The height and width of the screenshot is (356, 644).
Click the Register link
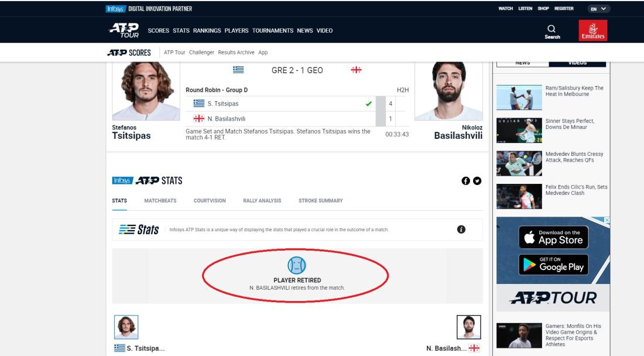click(564, 9)
